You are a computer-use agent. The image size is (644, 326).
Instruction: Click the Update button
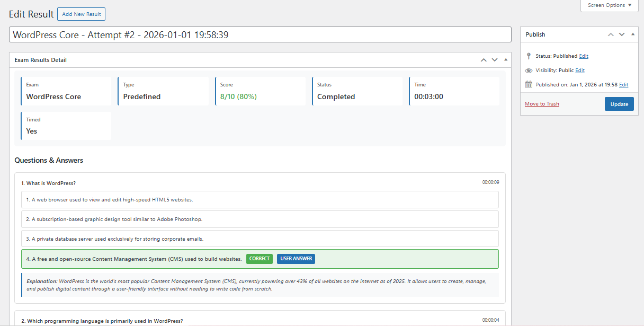[x=619, y=104]
